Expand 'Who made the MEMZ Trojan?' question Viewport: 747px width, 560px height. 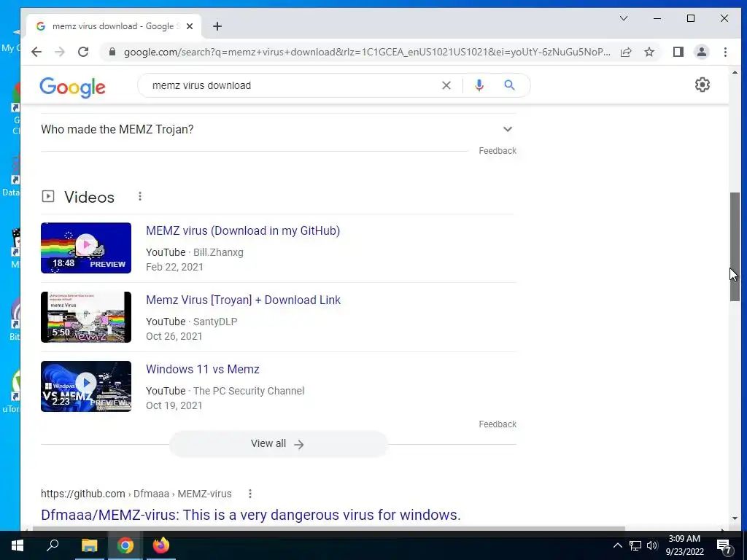coord(278,129)
